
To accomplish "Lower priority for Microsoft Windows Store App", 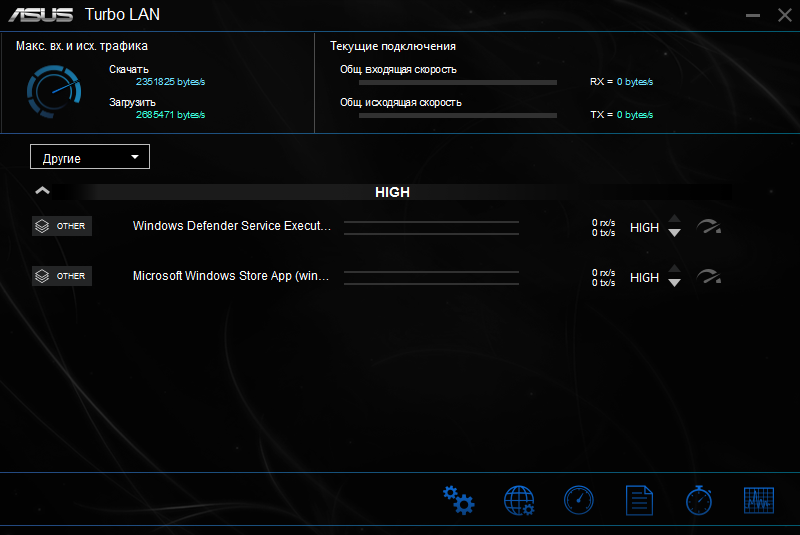I will tap(674, 283).
